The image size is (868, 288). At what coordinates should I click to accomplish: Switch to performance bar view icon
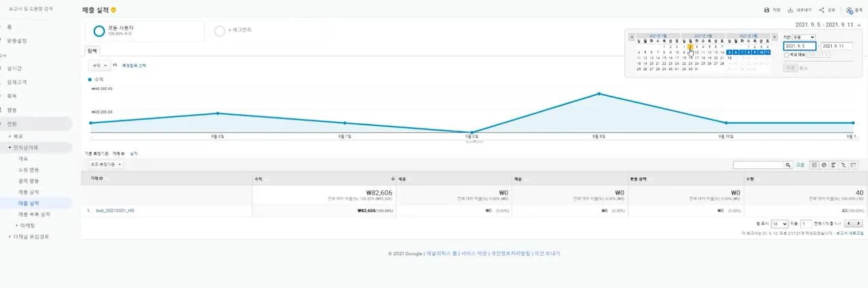tap(834, 165)
